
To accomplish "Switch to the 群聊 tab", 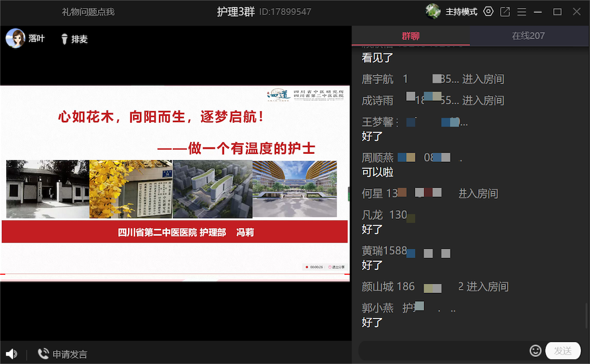I will 410,36.
